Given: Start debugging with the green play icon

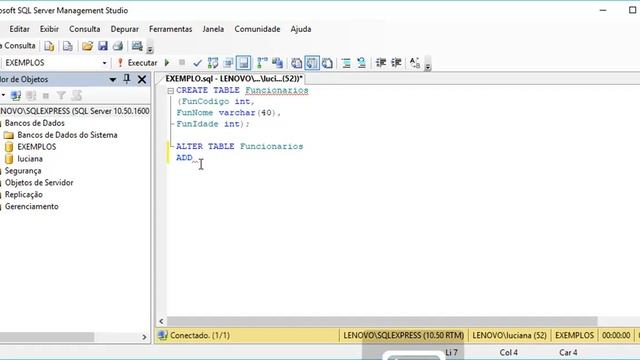Looking at the screenshot, I should (167, 63).
